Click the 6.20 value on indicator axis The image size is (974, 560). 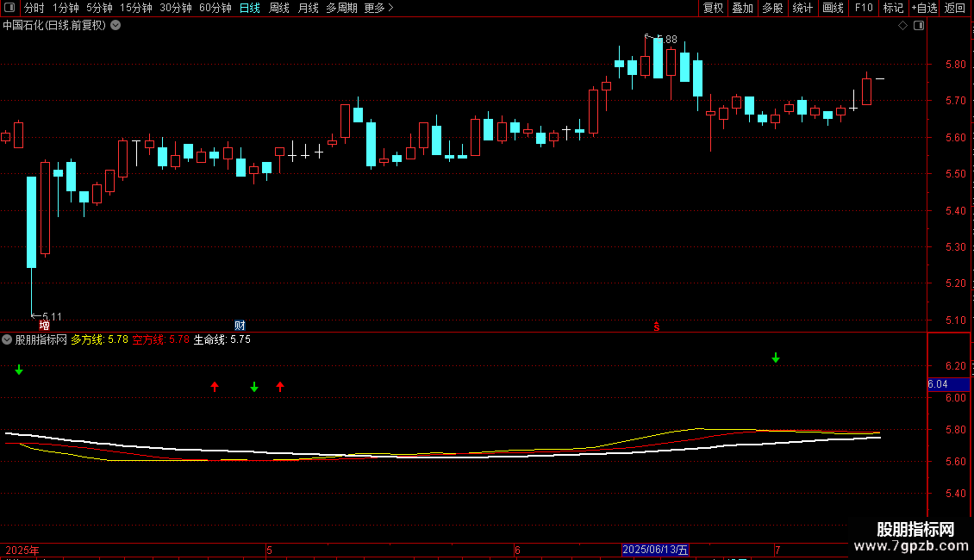(x=955, y=365)
